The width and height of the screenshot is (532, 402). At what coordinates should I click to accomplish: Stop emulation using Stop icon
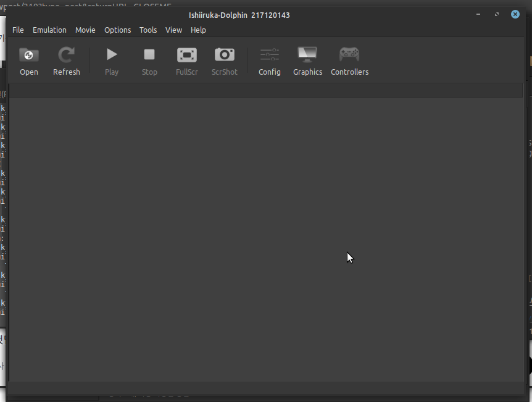point(149,62)
